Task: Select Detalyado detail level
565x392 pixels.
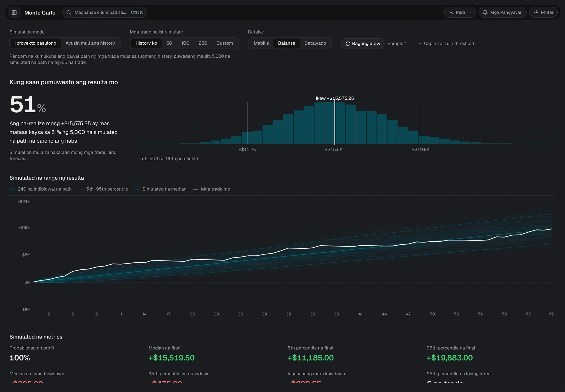Action: pyautogui.click(x=315, y=43)
